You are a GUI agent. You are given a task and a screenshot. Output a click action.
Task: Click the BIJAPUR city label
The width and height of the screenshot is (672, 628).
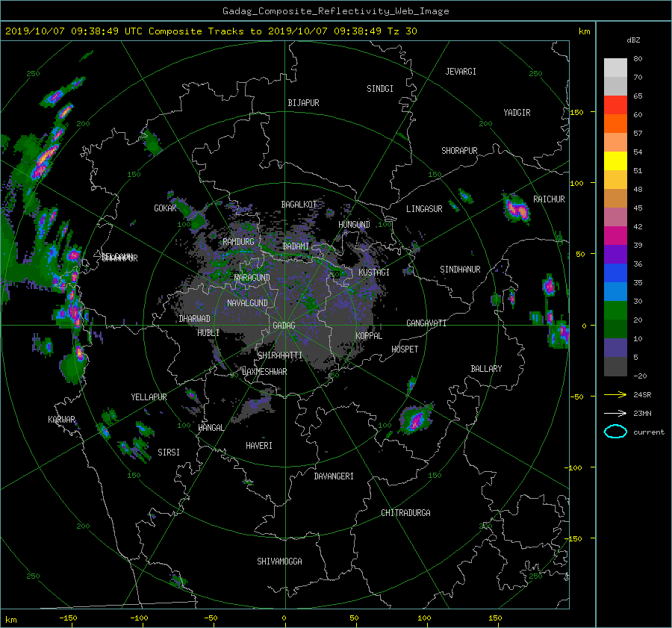tap(303, 103)
